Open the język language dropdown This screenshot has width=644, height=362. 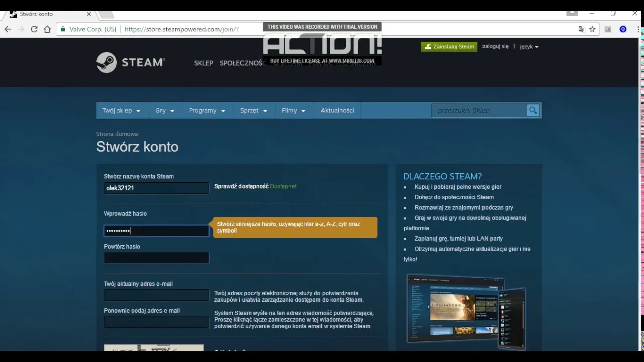pos(529,47)
